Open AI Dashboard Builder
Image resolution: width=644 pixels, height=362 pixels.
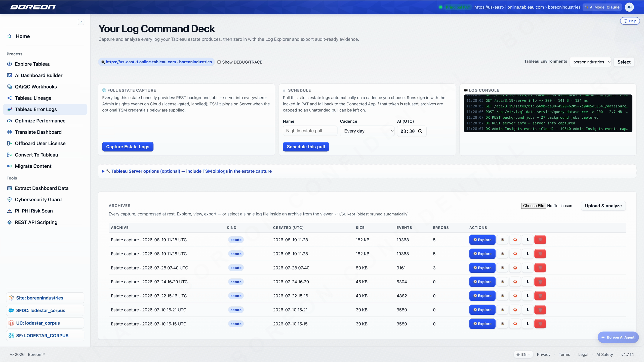(x=45, y=75)
